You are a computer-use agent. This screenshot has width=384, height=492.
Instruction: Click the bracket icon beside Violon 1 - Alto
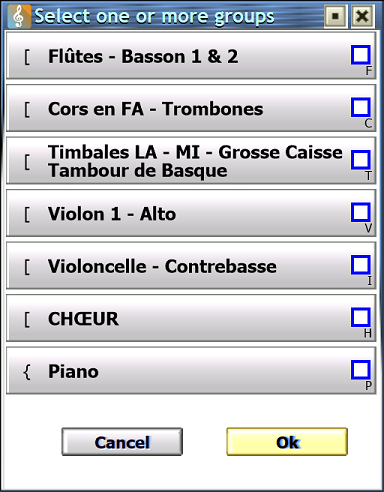point(27,214)
